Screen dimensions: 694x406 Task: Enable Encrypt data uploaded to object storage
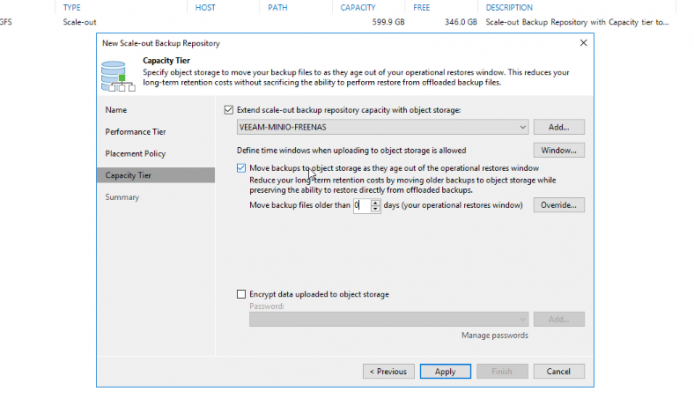[x=241, y=294]
